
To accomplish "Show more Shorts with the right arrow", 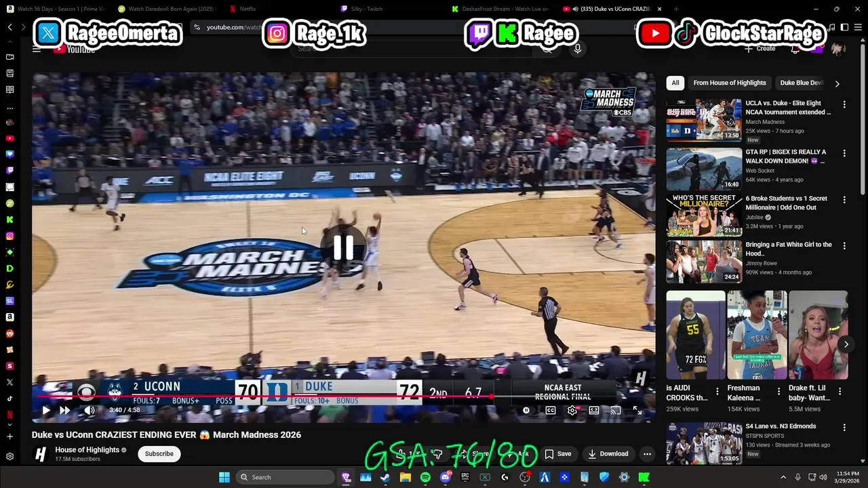I will pos(846,344).
